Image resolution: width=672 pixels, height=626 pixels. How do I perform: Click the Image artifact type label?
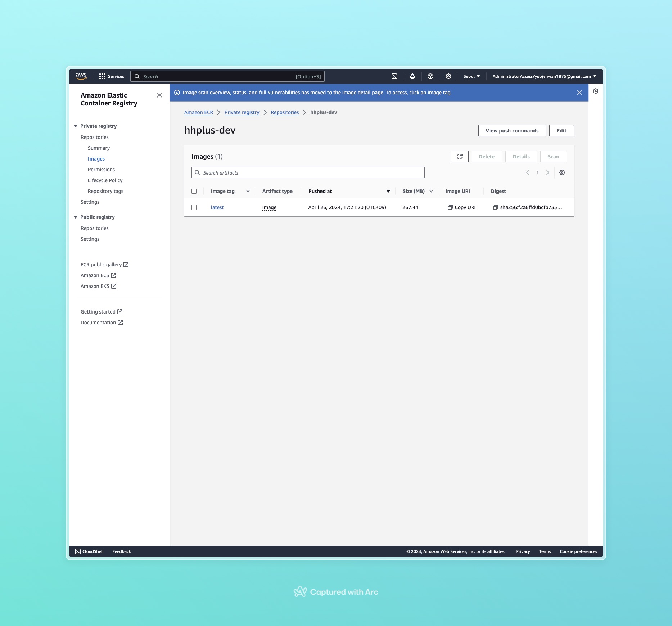click(269, 207)
